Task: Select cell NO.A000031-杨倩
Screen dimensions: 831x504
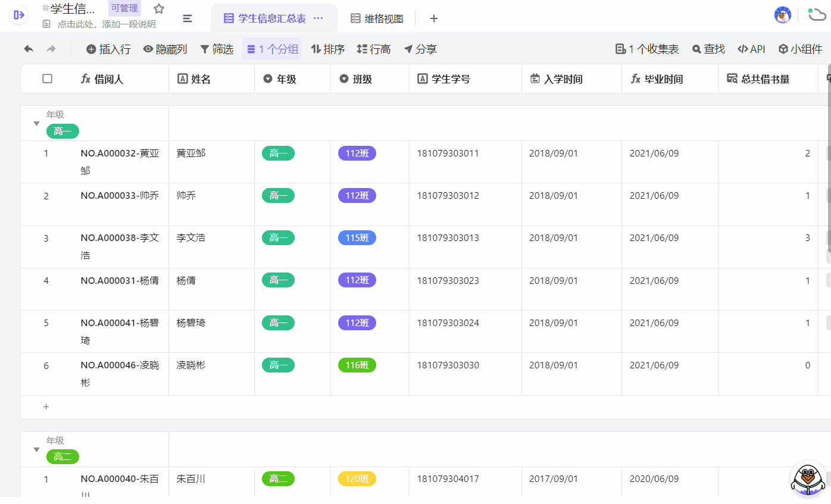Action: tap(121, 289)
